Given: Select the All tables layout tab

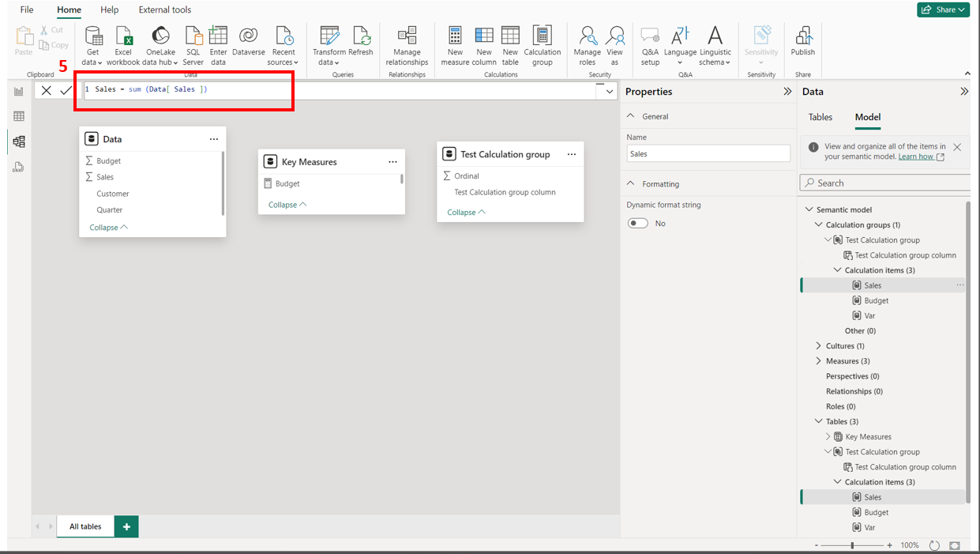Looking at the screenshot, I should 85,526.
